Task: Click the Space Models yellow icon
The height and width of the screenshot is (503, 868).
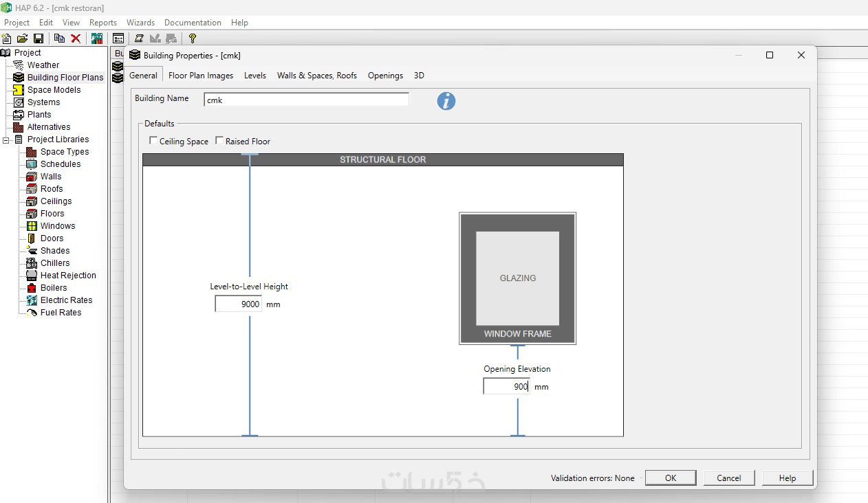Action: [19, 90]
